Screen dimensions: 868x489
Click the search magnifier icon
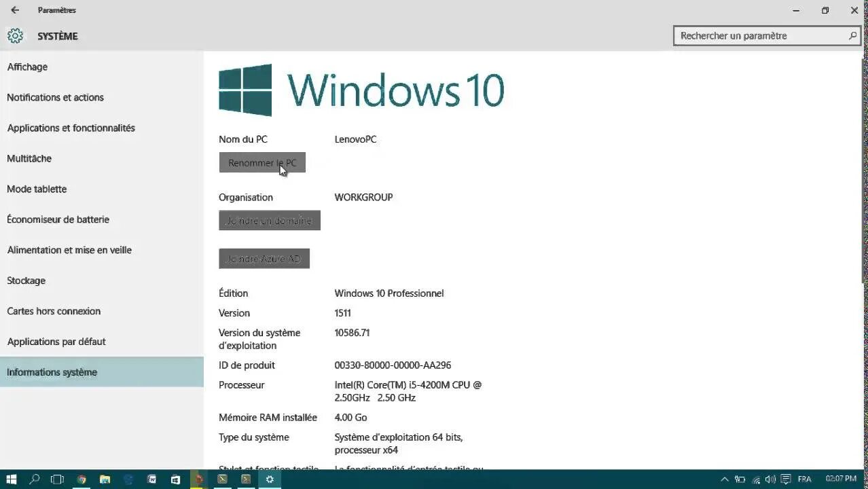852,35
